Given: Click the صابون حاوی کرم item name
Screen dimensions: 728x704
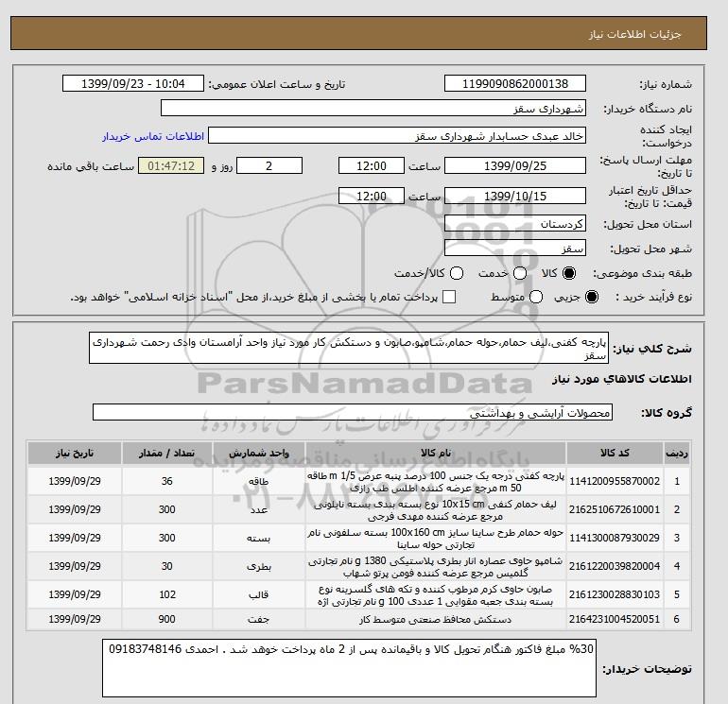Looking at the screenshot, I should pyautogui.click(x=436, y=595).
